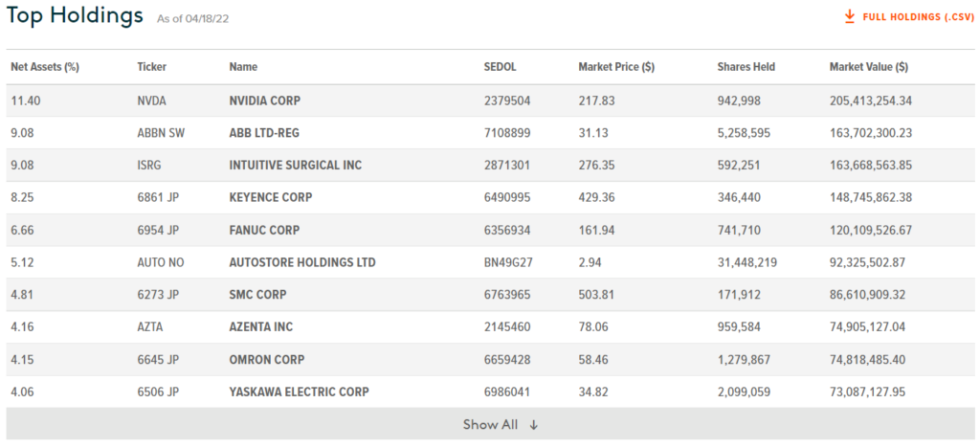Select the AZENTA INC name cell

tap(261, 326)
